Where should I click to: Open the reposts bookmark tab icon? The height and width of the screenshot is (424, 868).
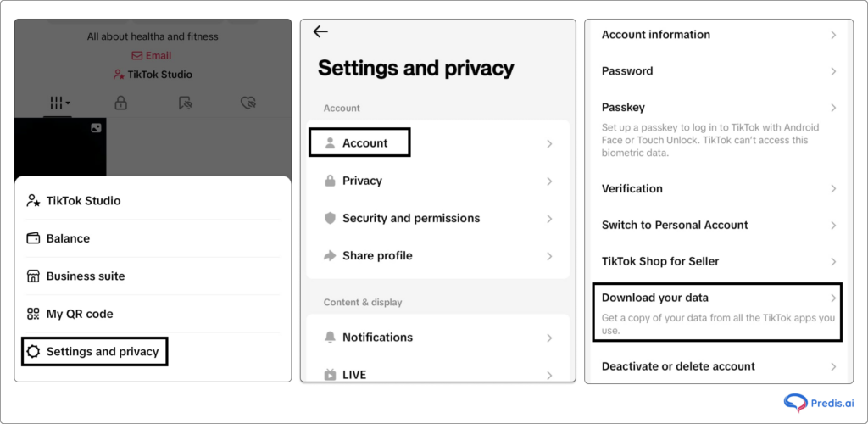tap(186, 103)
